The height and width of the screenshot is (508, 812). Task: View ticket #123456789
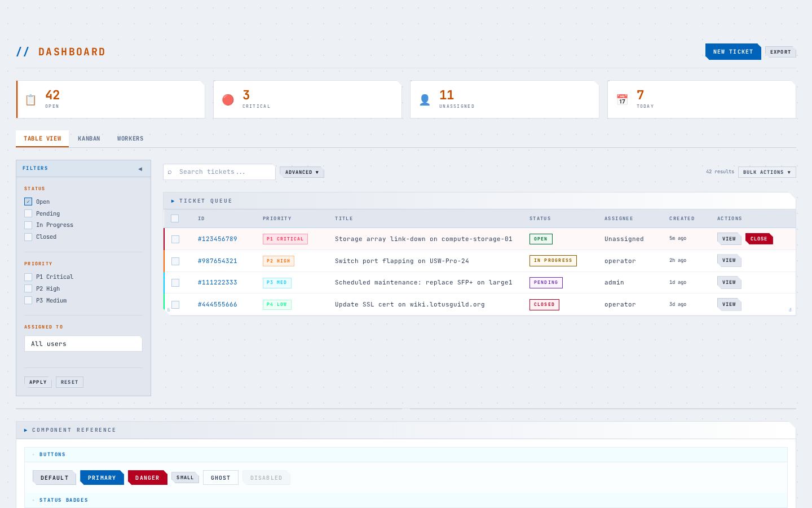(x=729, y=239)
